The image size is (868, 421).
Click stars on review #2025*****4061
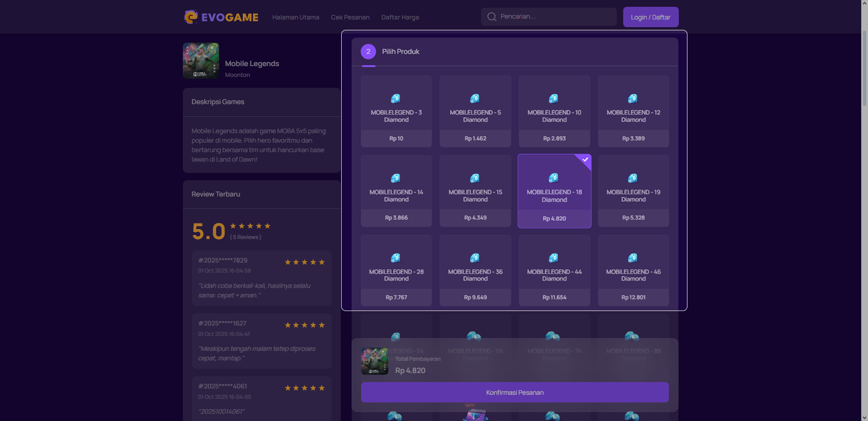pos(305,388)
